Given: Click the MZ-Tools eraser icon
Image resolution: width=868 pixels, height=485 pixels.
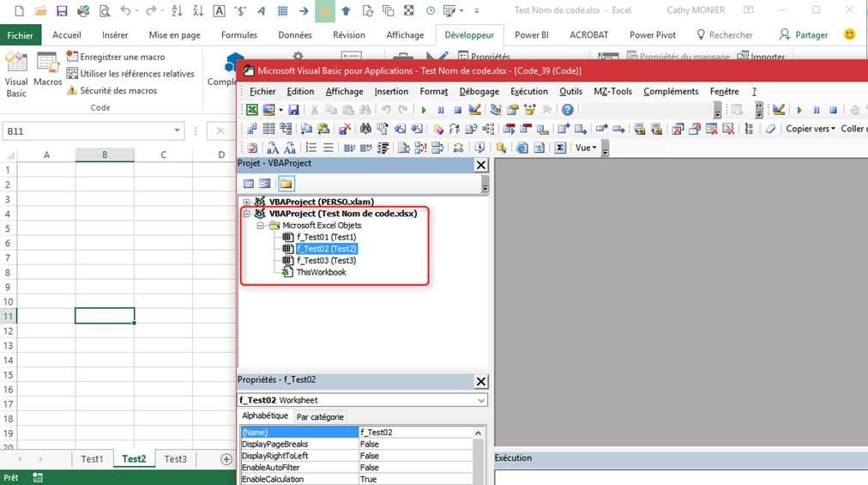Looking at the screenshot, I should click(770, 129).
